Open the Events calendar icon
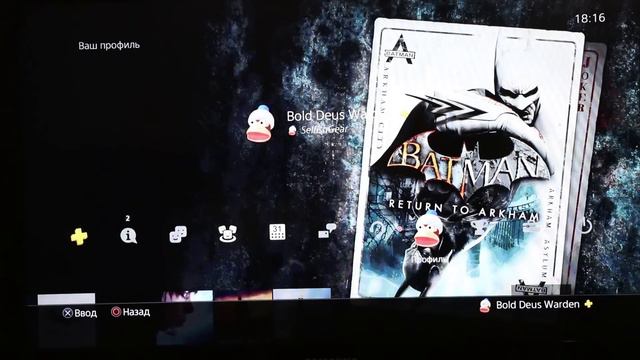The image size is (640, 360). (x=277, y=232)
